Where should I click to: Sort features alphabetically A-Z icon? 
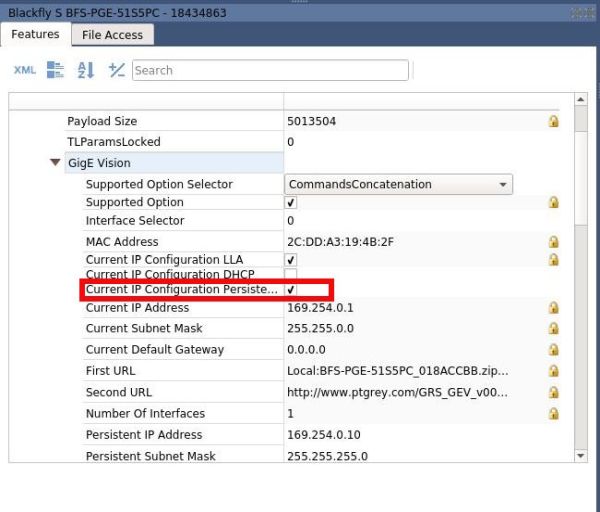tap(86, 70)
